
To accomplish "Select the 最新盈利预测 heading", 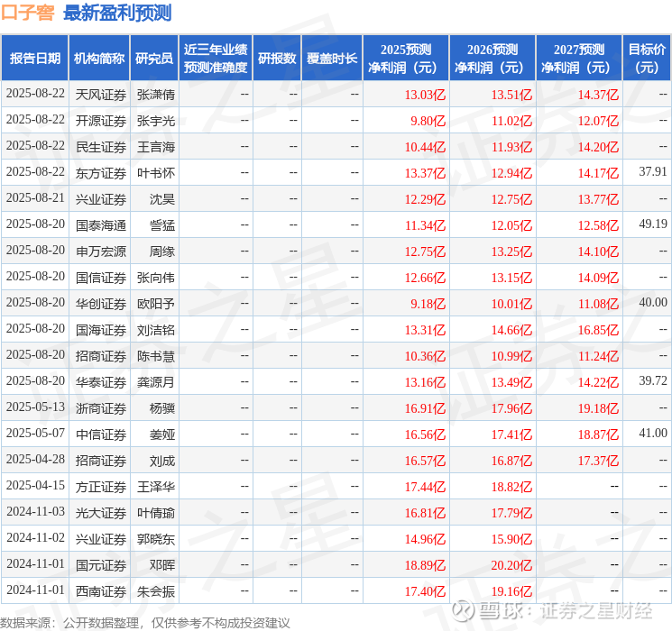I will point(117,13).
